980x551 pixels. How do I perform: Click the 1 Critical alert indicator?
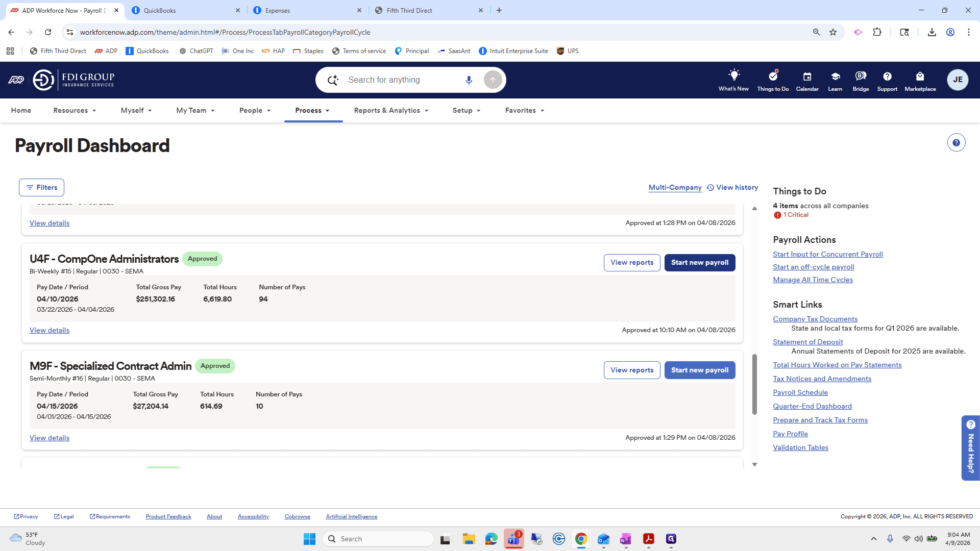pyautogui.click(x=791, y=215)
